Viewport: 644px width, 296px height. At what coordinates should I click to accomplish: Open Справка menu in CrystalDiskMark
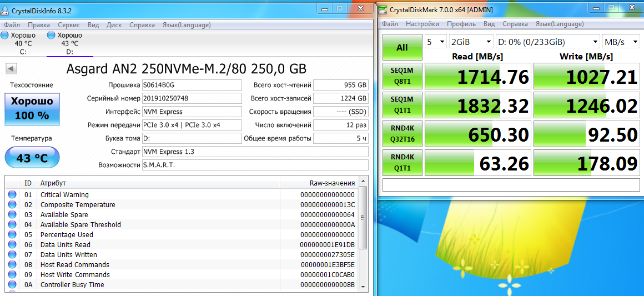point(515,24)
